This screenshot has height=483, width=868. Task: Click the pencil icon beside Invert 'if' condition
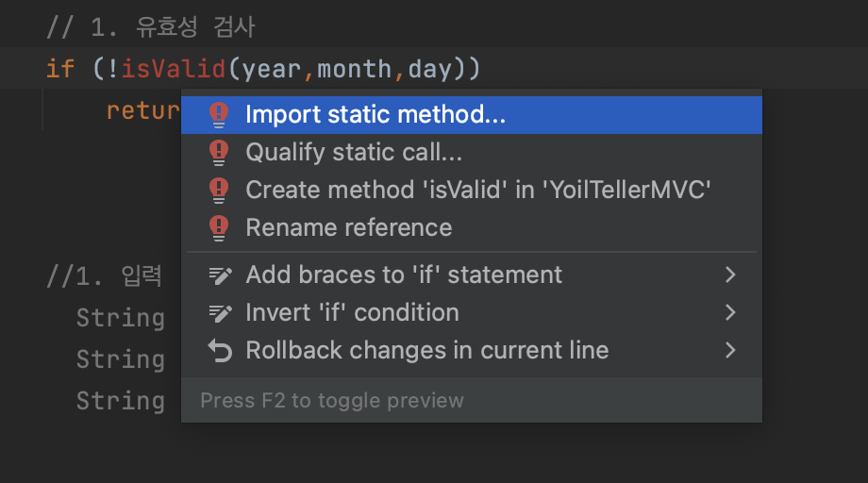(220, 313)
